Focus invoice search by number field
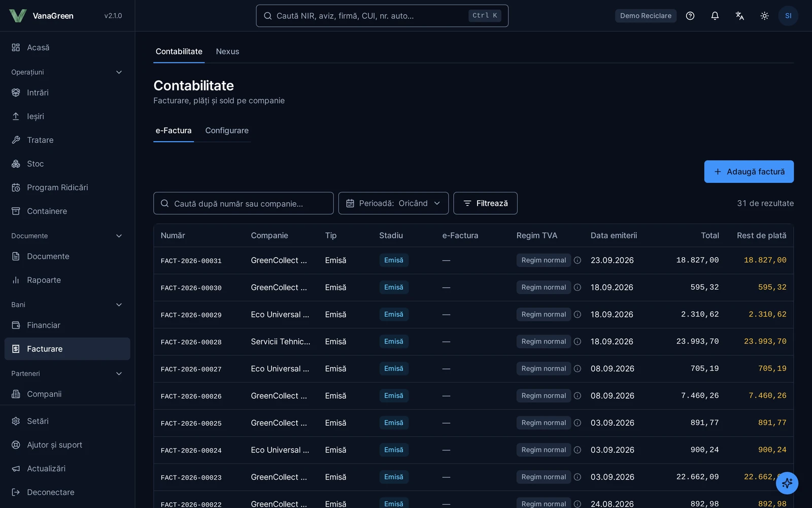 coord(244,203)
